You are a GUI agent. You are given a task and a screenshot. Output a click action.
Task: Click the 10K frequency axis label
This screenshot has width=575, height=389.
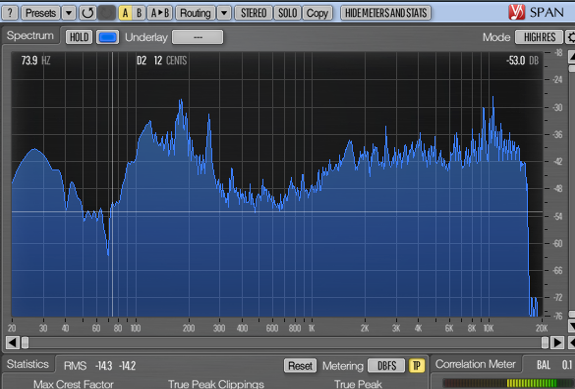488,328
